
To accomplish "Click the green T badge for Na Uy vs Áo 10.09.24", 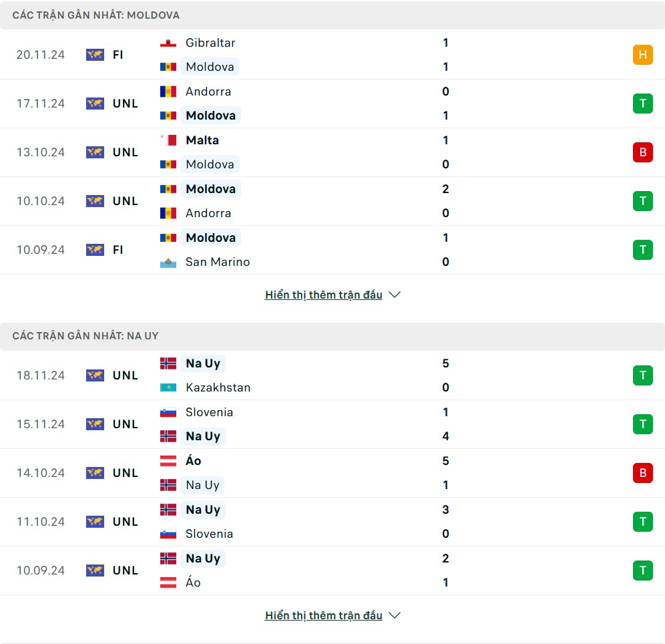I will [x=642, y=571].
